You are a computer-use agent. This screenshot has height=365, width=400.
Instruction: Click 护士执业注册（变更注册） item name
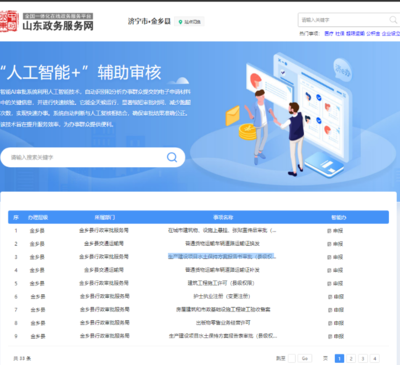tap(222, 296)
